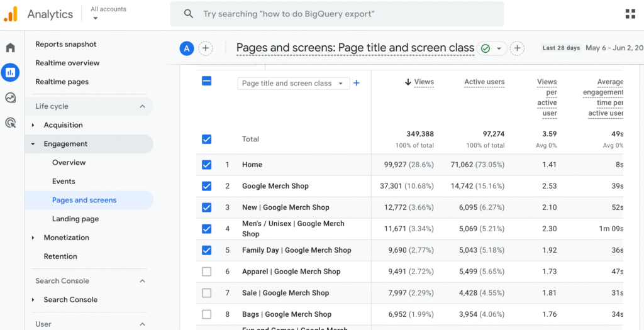
Task: Uncheck the Men's / Unisex row checkbox
Action: [206, 229]
